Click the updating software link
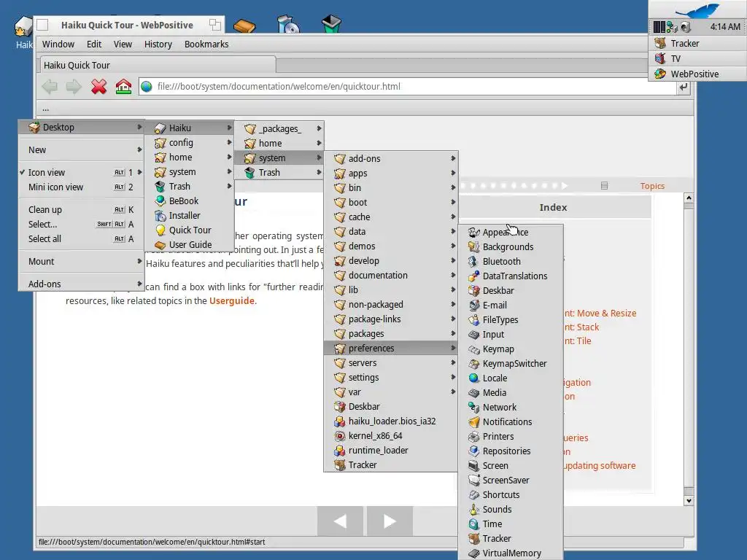Image resolution: width=747 pixels, height=560 pixels. (x=600, y=466)
